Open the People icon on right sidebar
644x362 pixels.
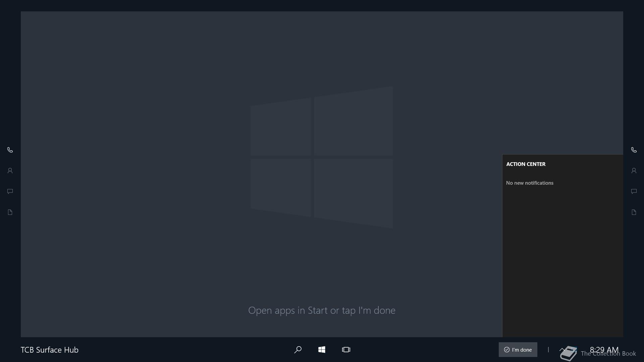click(634, 171)
